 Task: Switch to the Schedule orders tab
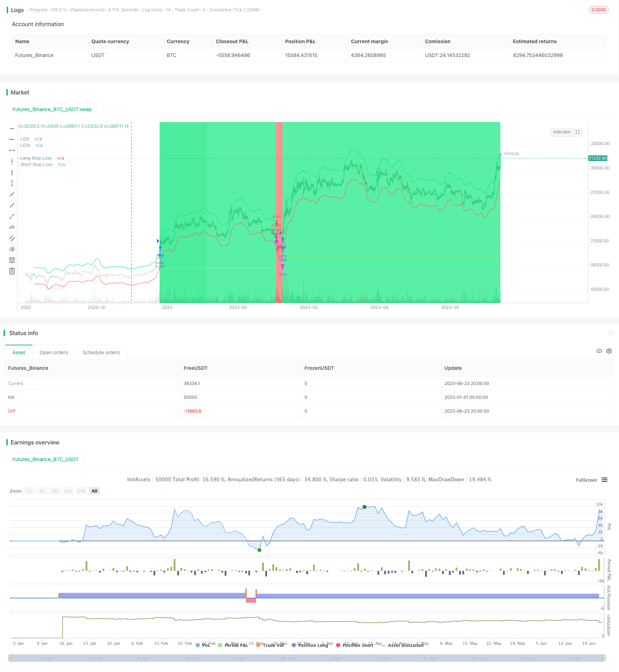(x=101, y=352)
